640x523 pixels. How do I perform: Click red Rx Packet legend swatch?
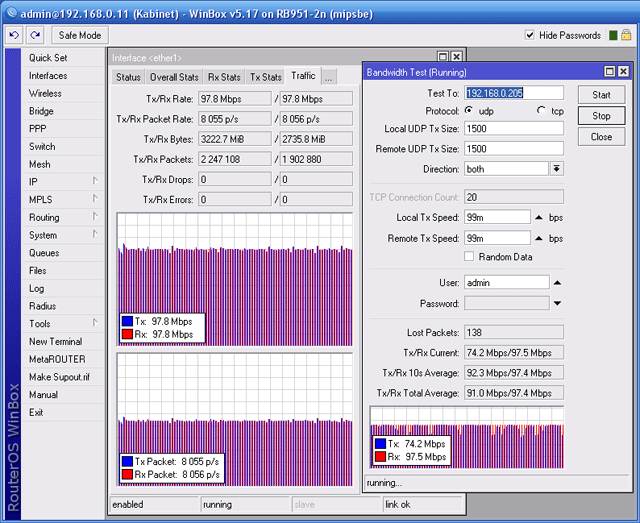pyautogui.click(x=127, y=474)
